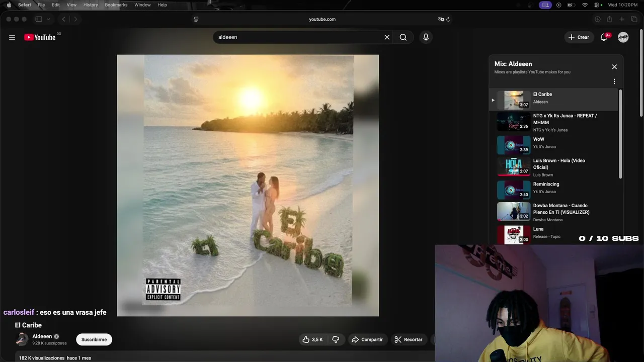
Task: Expand the Safari sidebar dropdown chevron
Action: point(48,19)
